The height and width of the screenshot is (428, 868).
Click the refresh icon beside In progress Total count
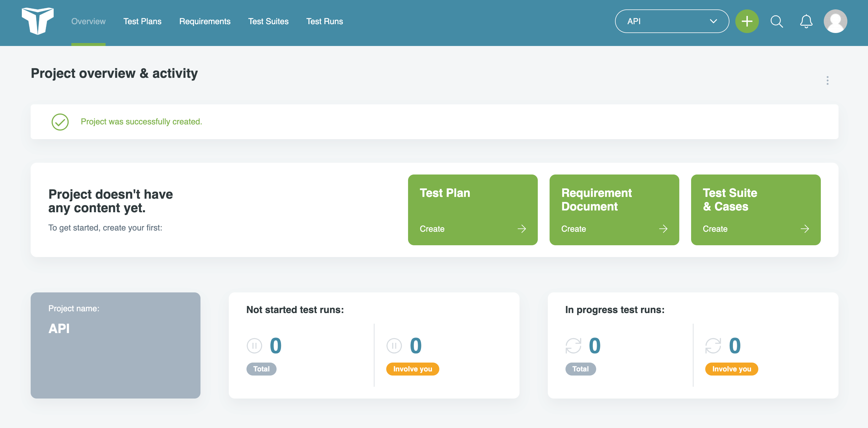click(x=574, y=345)
